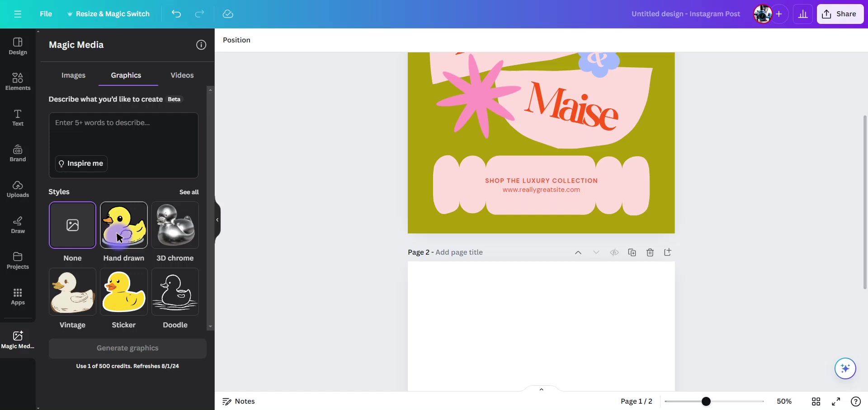Select the Draw tool in sidebar
This screenshot has width=868, height=410.
pyautogui.click(x=18, y=225)
